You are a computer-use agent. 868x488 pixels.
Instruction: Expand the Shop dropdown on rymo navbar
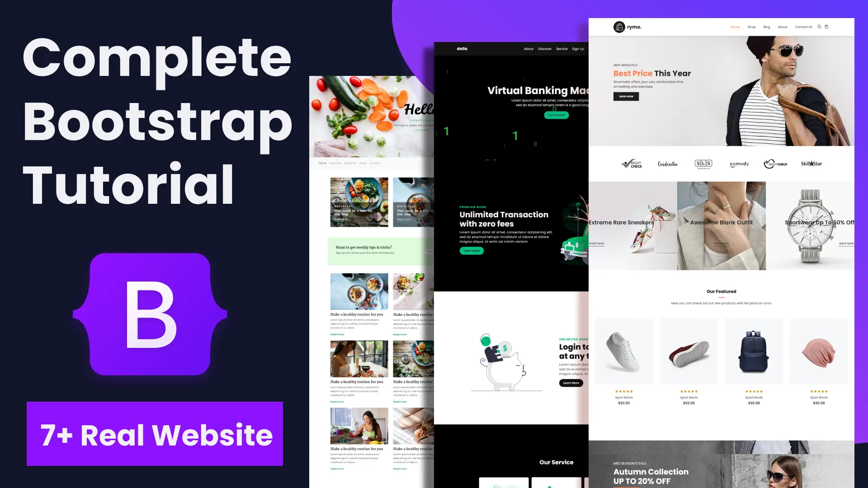752,27
